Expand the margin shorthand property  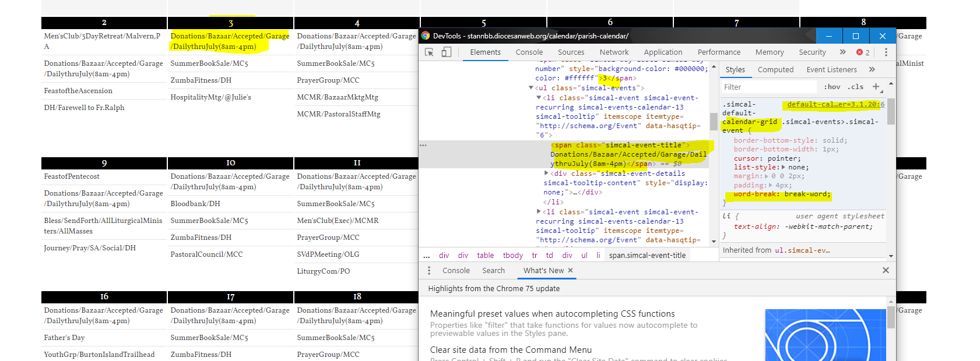coord(766,176)
